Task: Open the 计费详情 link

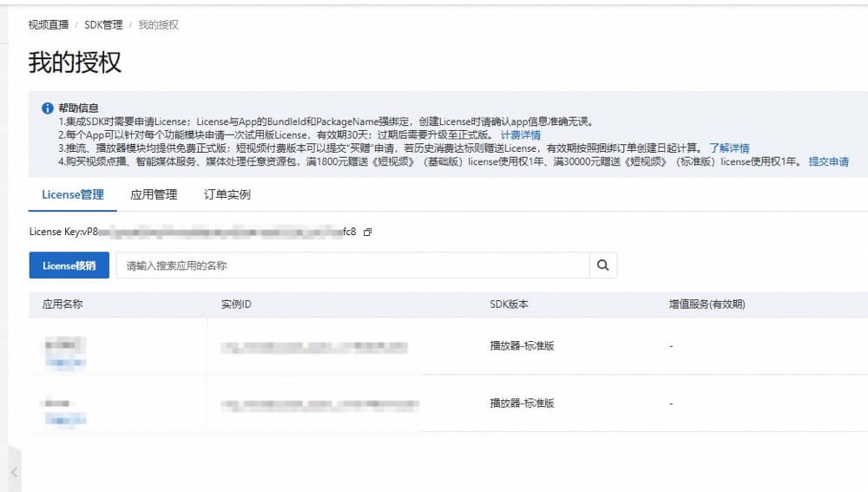Action: pyautogui.click(x=521, y=135)
